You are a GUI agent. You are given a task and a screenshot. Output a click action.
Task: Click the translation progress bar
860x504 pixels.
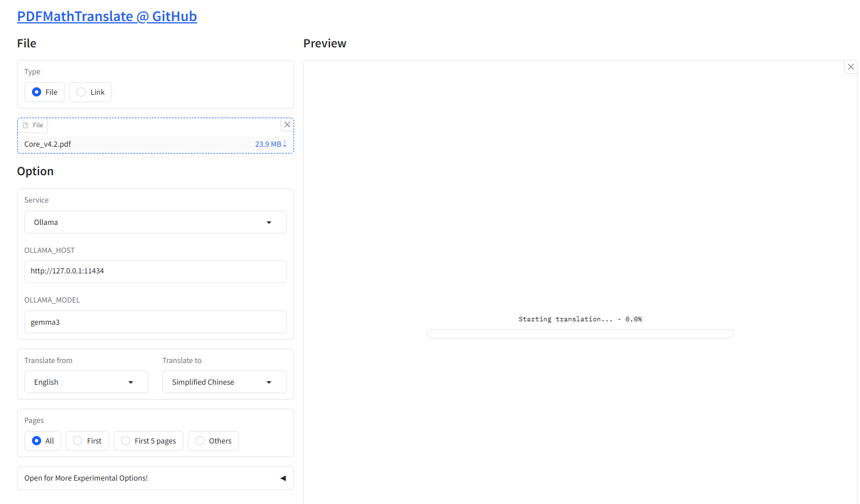pyautogui.click(x=580, y=334)
